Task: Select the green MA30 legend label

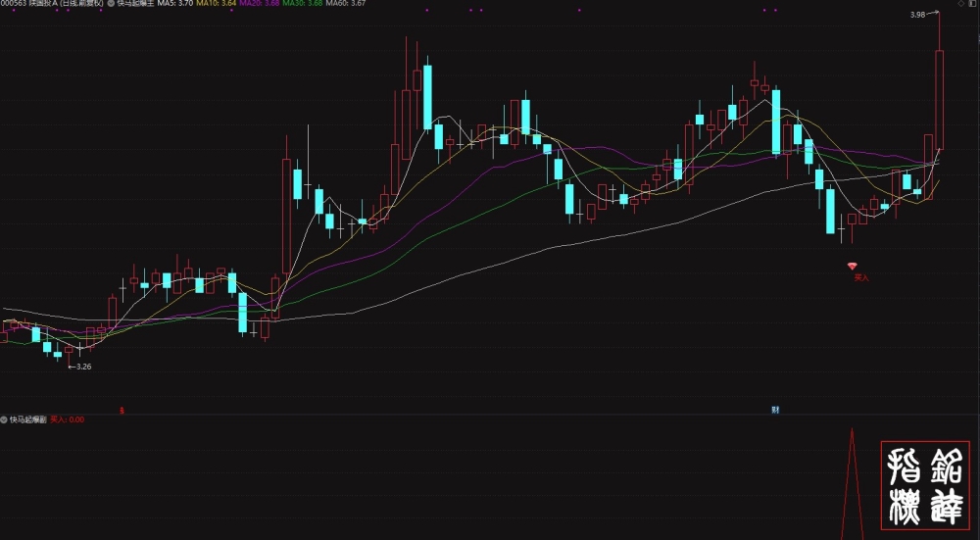Action: (303, 3)
